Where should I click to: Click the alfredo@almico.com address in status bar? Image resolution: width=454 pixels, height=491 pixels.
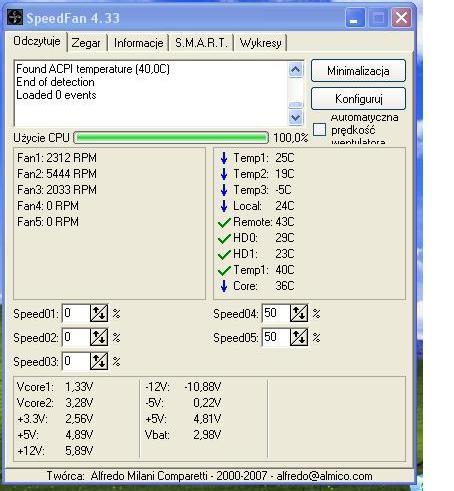point(324,476)
